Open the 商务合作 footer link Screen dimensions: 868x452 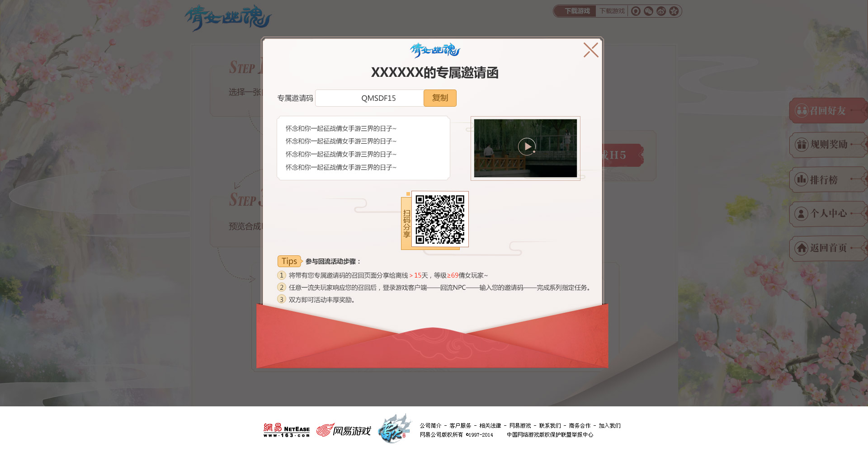580,426
